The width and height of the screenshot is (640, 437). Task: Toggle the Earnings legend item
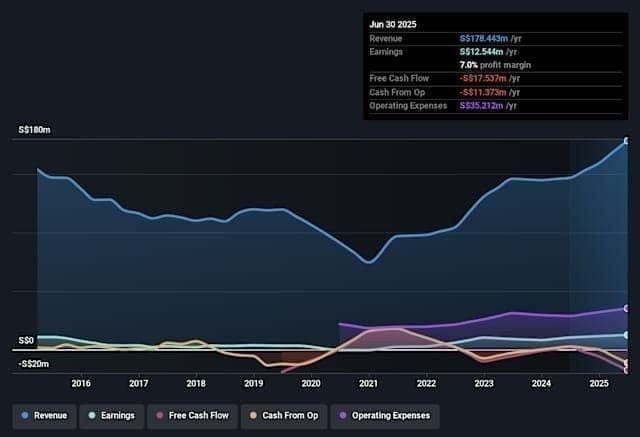(113, 415)
